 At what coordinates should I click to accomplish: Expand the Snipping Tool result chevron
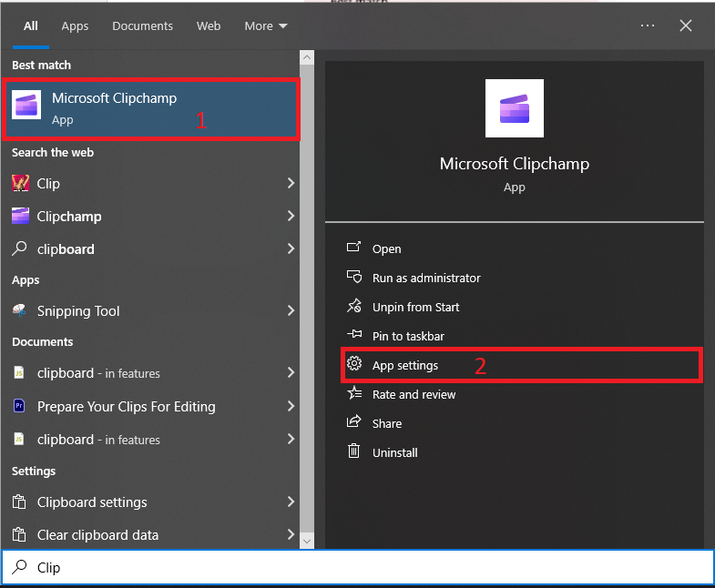point(291,310)
